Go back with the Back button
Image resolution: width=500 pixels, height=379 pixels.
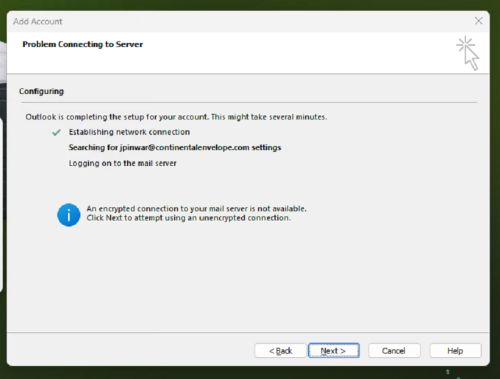pos(280,351)
